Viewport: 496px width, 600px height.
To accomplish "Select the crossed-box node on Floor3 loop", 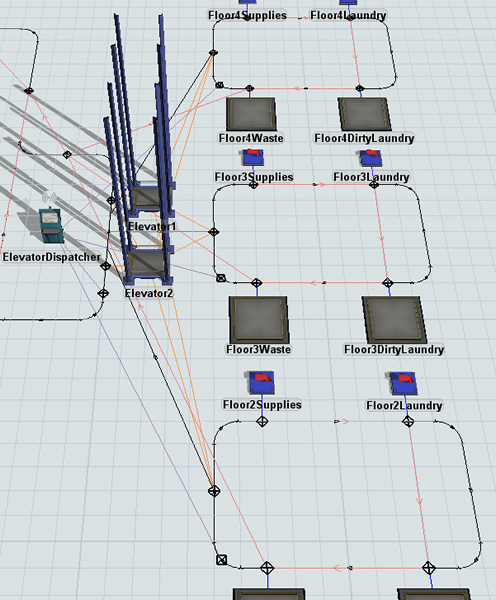I will click(x=220, y=278).
